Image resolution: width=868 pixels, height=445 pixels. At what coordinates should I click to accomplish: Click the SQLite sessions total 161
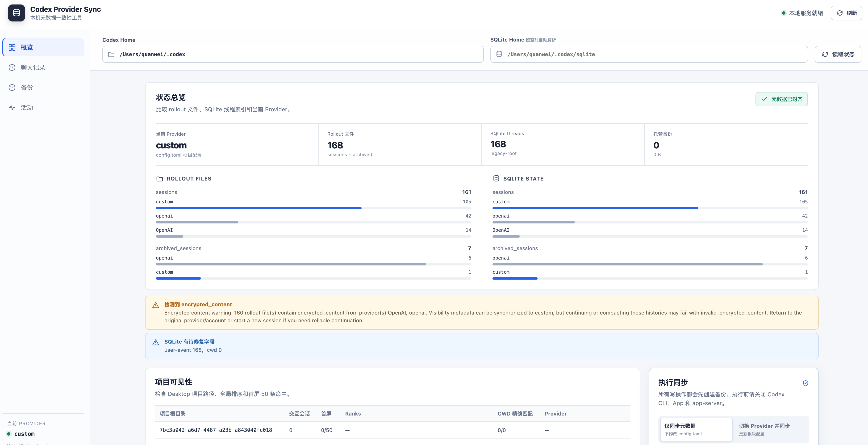(x=803, y=192)
